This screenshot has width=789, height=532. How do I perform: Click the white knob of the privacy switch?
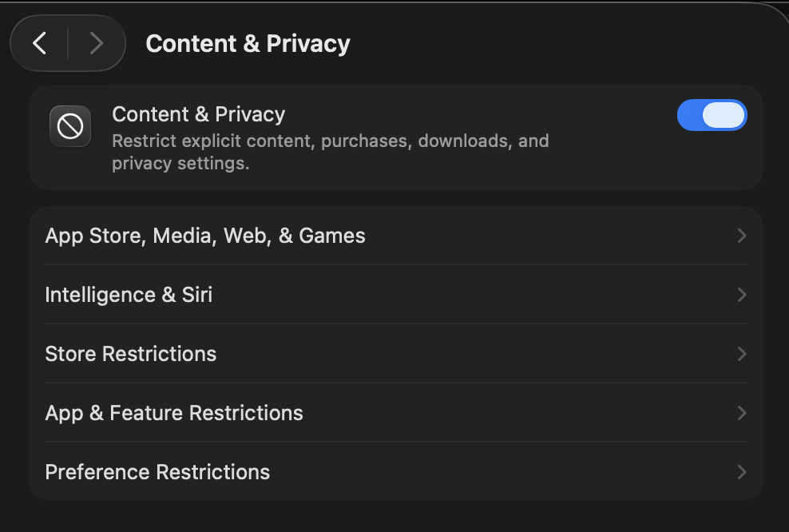click(x=724, y=115)
